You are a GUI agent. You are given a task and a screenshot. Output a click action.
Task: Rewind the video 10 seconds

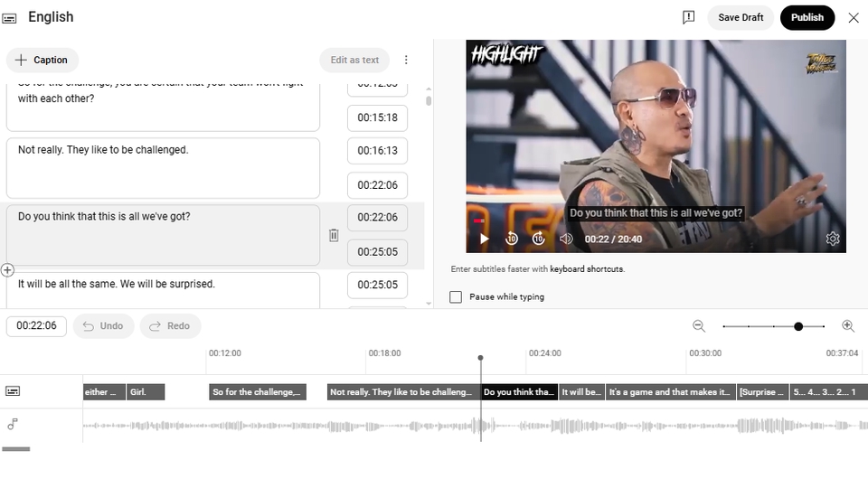[512, 239]
